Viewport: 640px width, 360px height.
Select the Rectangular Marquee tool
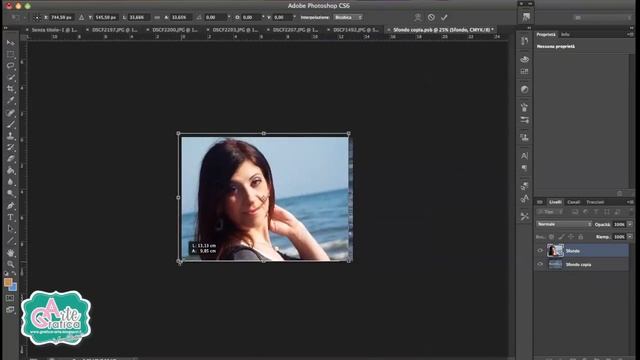click(x=11, y=54)
